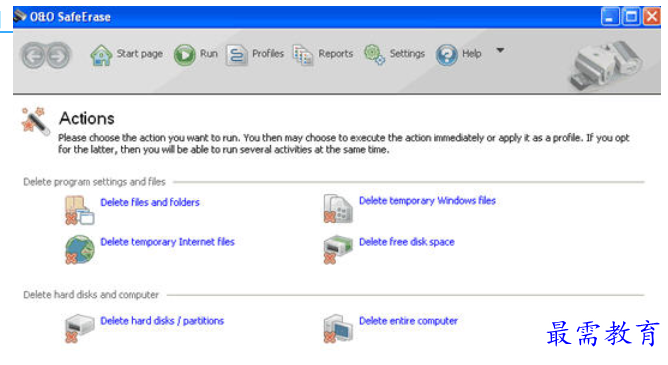This screenshot has width=668, height=365.
Task: Click the globe temporary Internet files icon
Action: click(x=80, y=250)
